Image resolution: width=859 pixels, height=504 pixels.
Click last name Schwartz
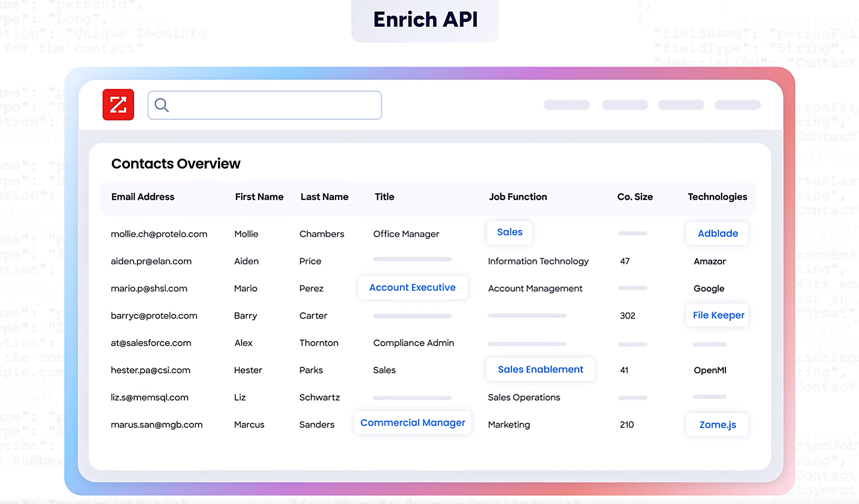pyautogui.click(x=319, y=398)
